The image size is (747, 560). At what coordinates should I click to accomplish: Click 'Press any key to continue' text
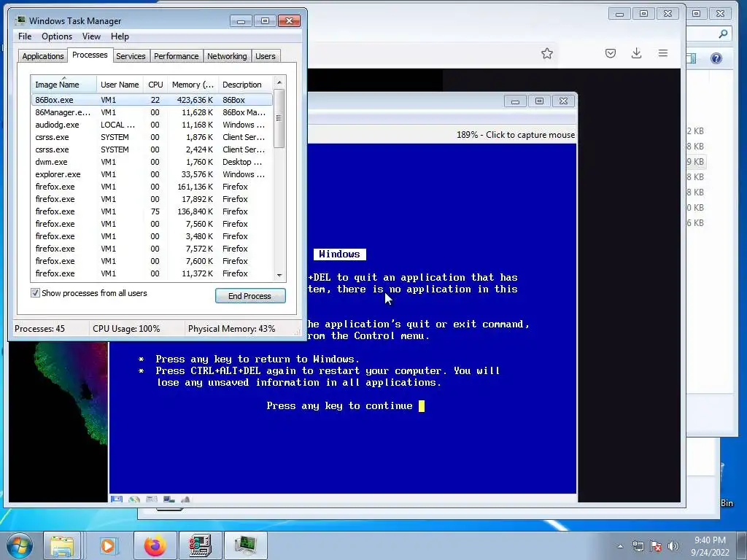click(339, 405)
